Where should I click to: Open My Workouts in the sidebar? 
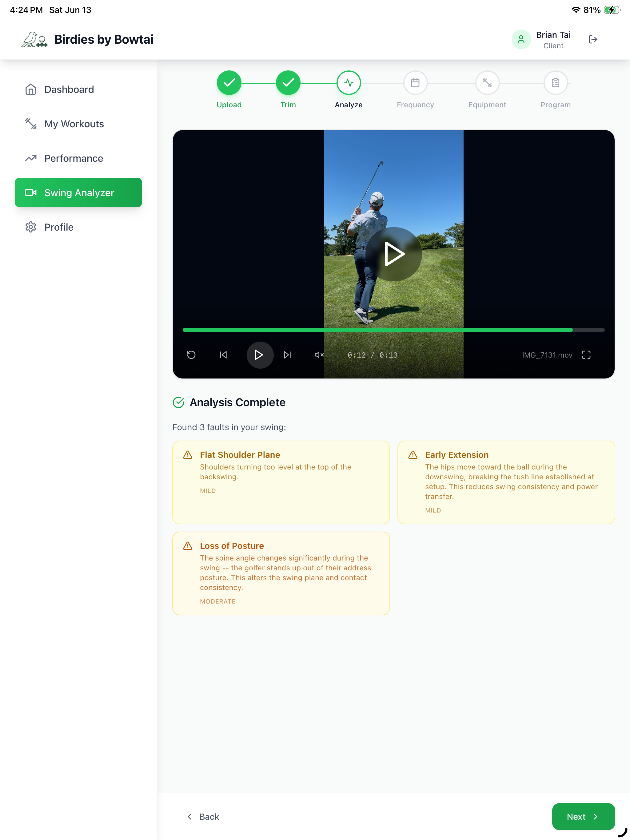point(78,124)
